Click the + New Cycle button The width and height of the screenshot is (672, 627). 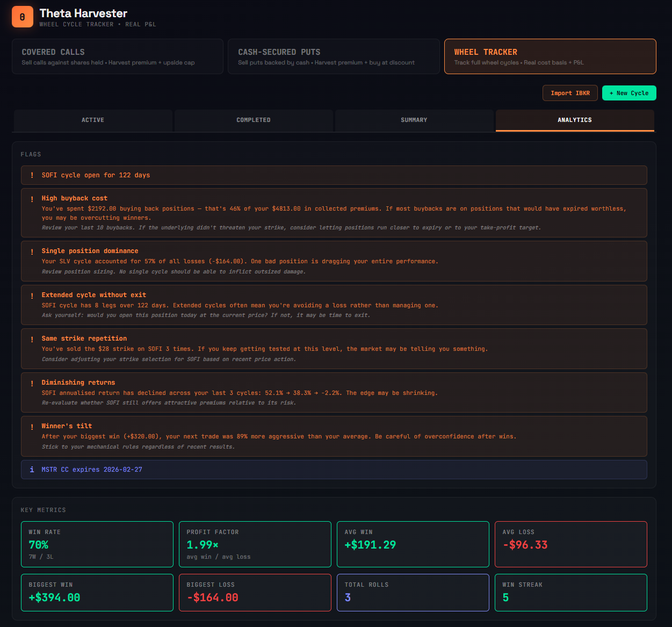[x=629, y=92]
